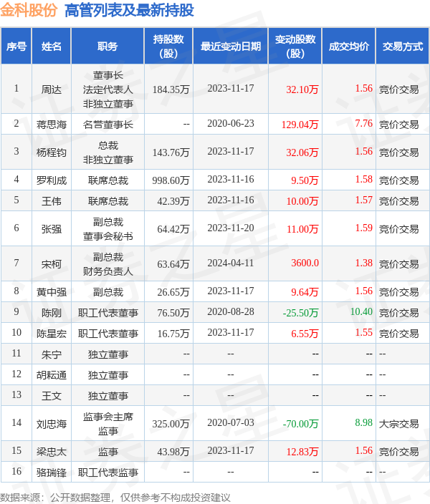
Task: Click the 名誉董事长 position cell
Action: 107,125
